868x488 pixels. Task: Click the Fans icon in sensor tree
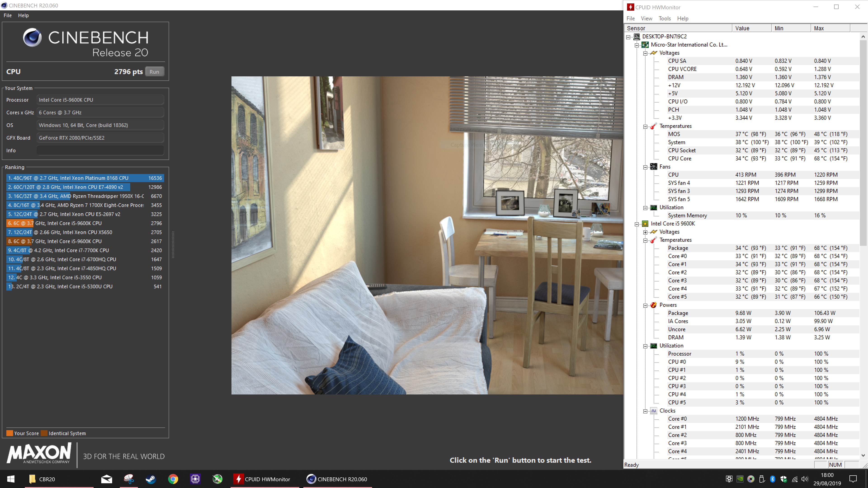[x=654, y=167]
